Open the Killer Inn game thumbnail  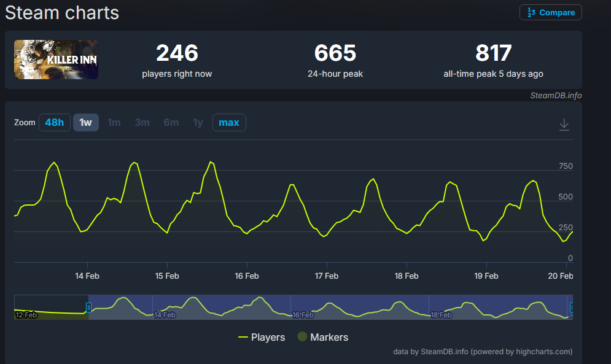click(56, 60)
